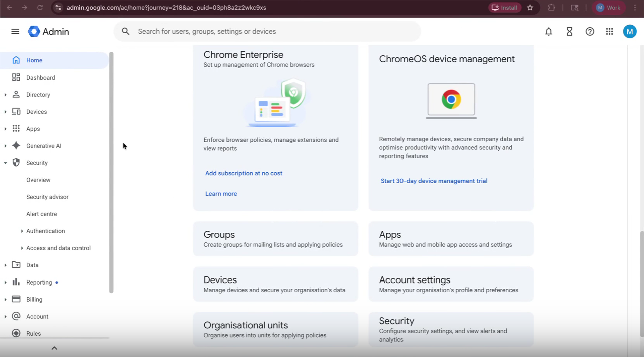
Task: Start the 30-day device management trial
Action: point(433,181)
